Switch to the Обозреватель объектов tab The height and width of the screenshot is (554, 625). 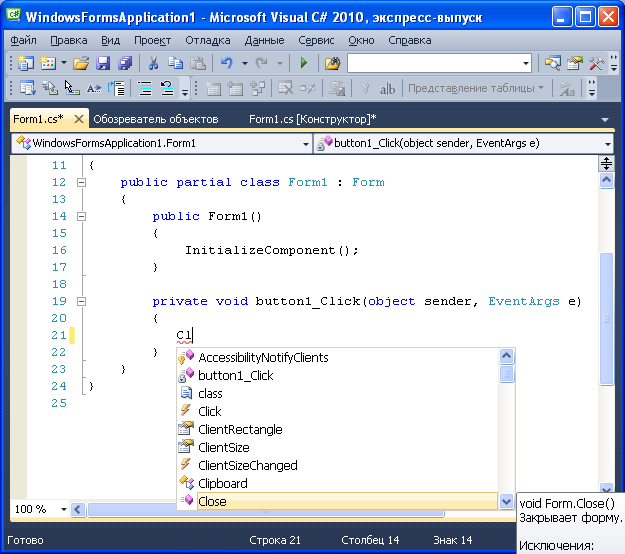(x=156, y=119)
